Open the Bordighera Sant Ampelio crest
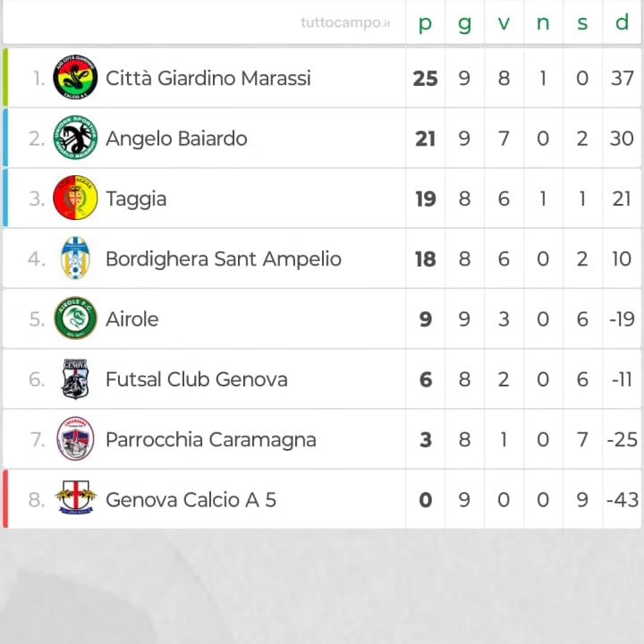The width and height of the screenshot is (644, 644). 75,258
